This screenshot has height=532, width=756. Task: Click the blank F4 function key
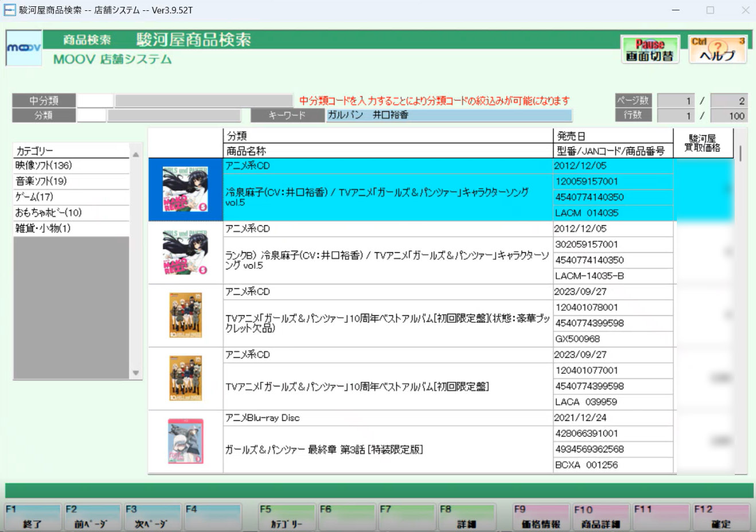(212, 517)
